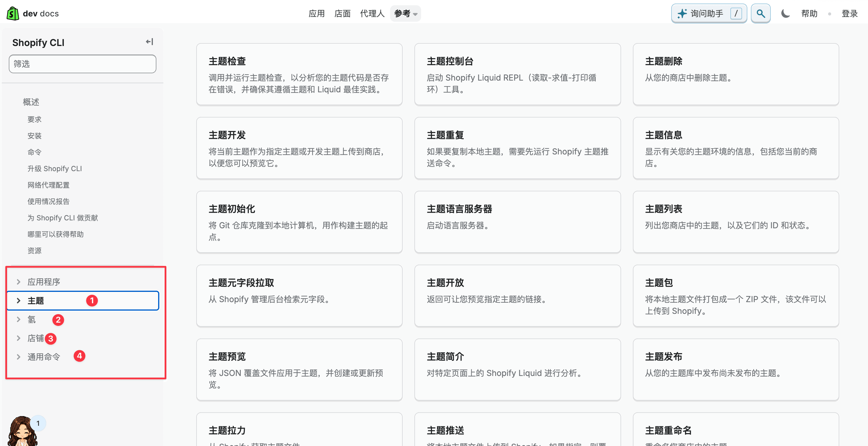Screen dimensions: 868x446
Task: Open the 主题预览 card
Action: 299,370
